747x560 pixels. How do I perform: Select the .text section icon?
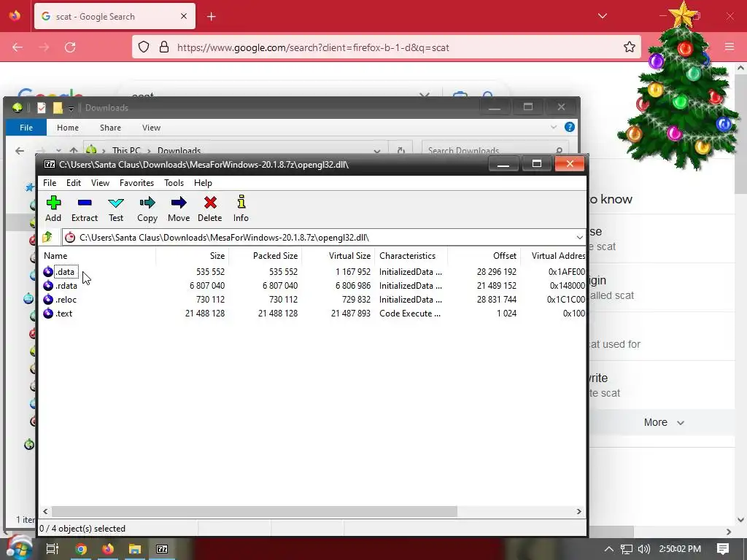tap(48, 314)
